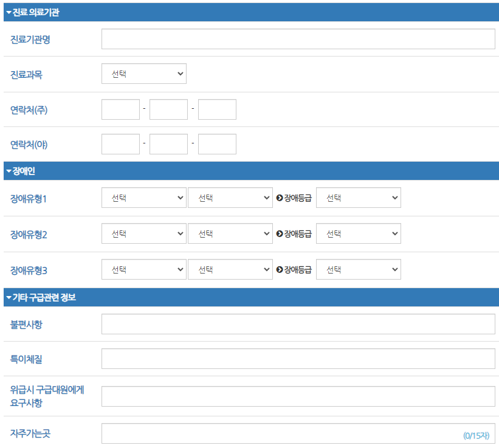Click the 특이체질 label
Image resolution: width=499 pixels, height=448 pixels.
tap(26, 359)
